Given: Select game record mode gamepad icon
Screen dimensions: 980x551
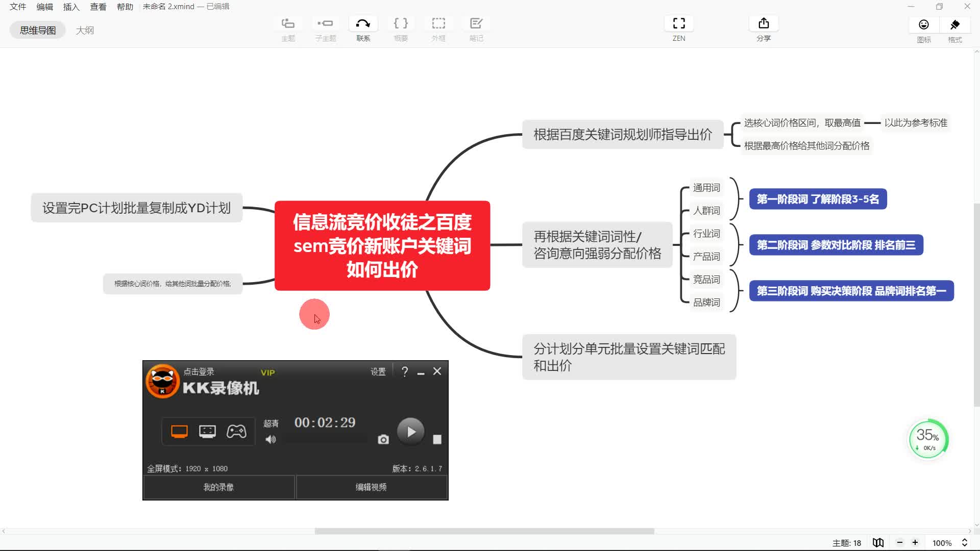Looking at the screenshot, I should pyautogui.click(x=236, y=432).
